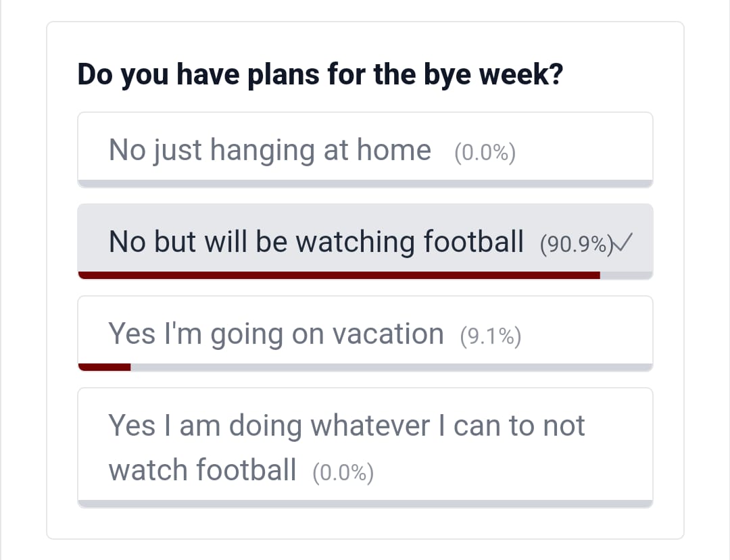Screen dimensions: 730x560
Task: Click the grey unfilled end of the 90.9% bar
Action: [626, 275]
